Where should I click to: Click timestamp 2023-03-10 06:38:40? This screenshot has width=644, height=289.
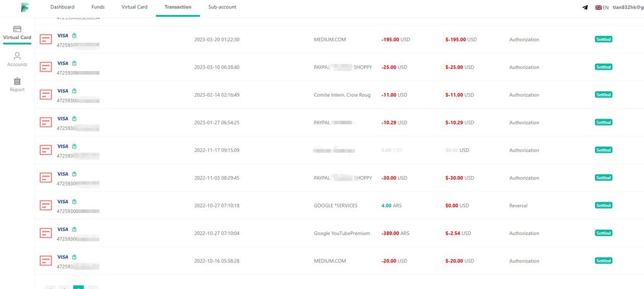[217, 67]
